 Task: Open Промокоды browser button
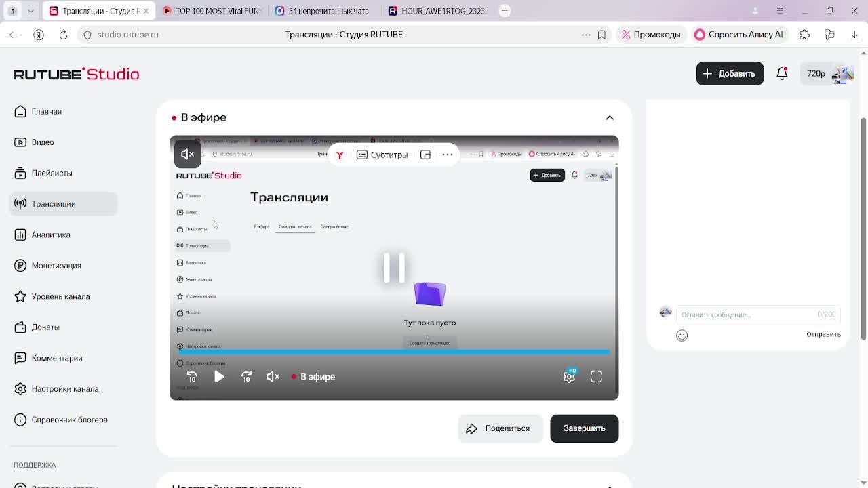651,35
